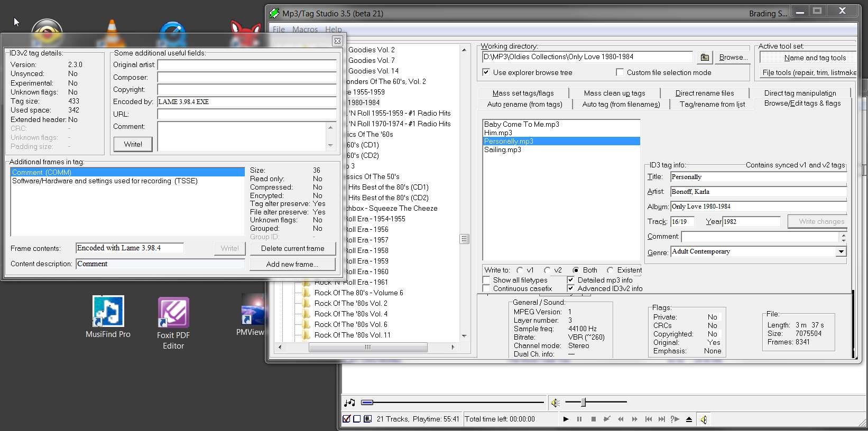Click the Write! button under the Comment label

[133, 144]
